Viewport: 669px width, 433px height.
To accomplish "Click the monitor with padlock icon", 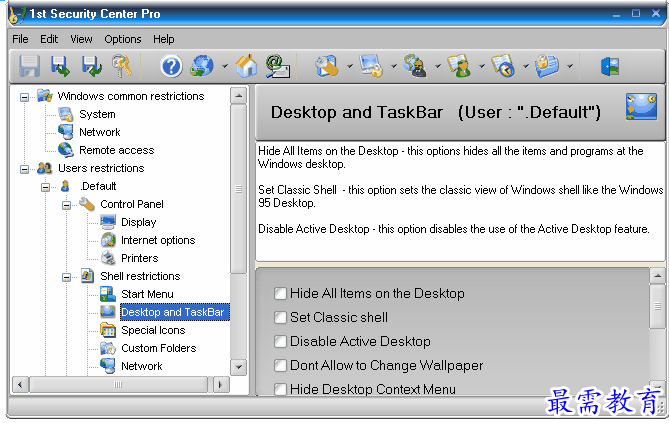I will pos(371,66).
